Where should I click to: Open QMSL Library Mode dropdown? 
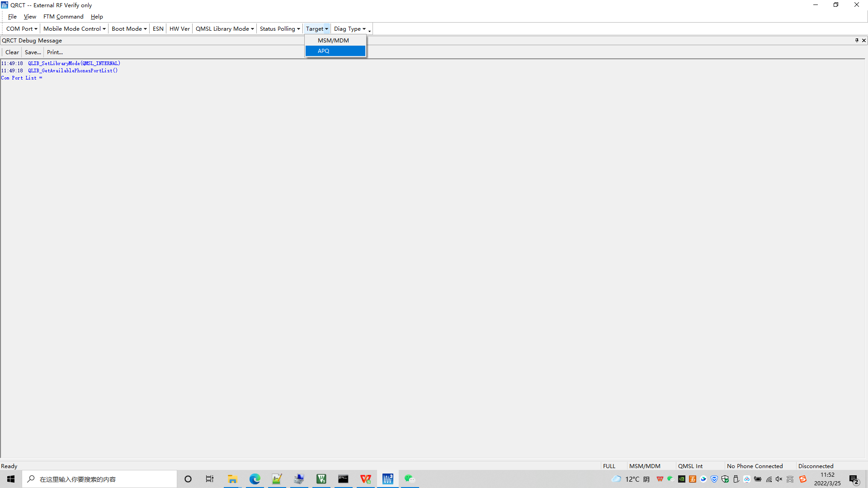click(x=225, y=28)
